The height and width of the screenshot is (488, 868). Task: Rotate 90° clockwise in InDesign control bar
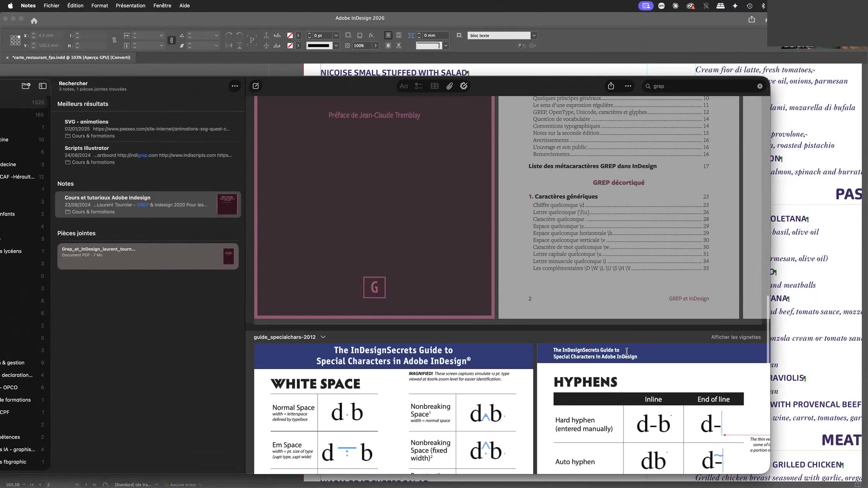coord(229,35)
